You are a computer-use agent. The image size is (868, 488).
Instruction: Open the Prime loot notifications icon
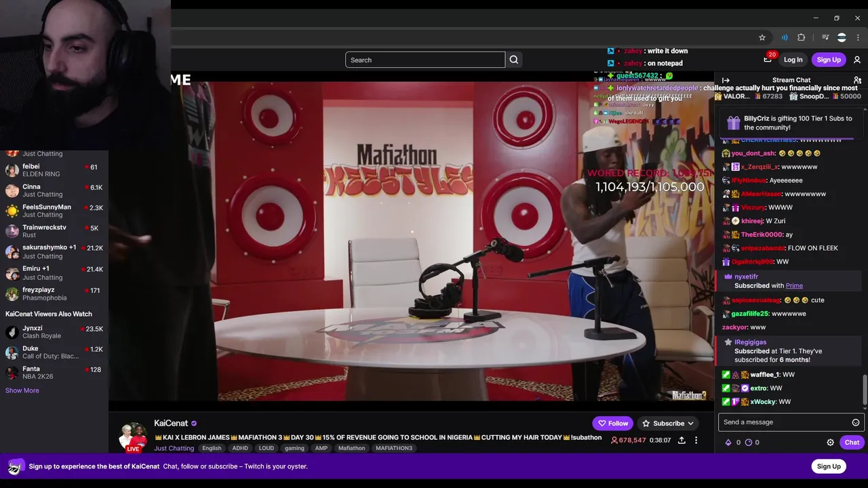tap(768, 60)
